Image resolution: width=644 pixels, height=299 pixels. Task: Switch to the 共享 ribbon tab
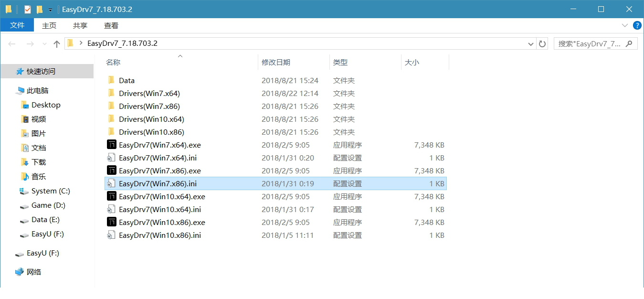[x=80, y=25]
